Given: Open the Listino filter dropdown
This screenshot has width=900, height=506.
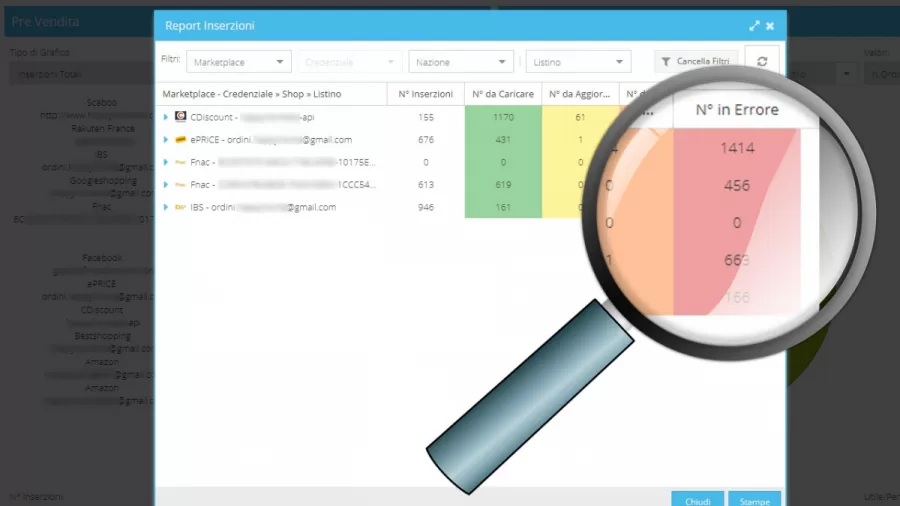Looking at the screenshot, I should click(x=579, y=62).
